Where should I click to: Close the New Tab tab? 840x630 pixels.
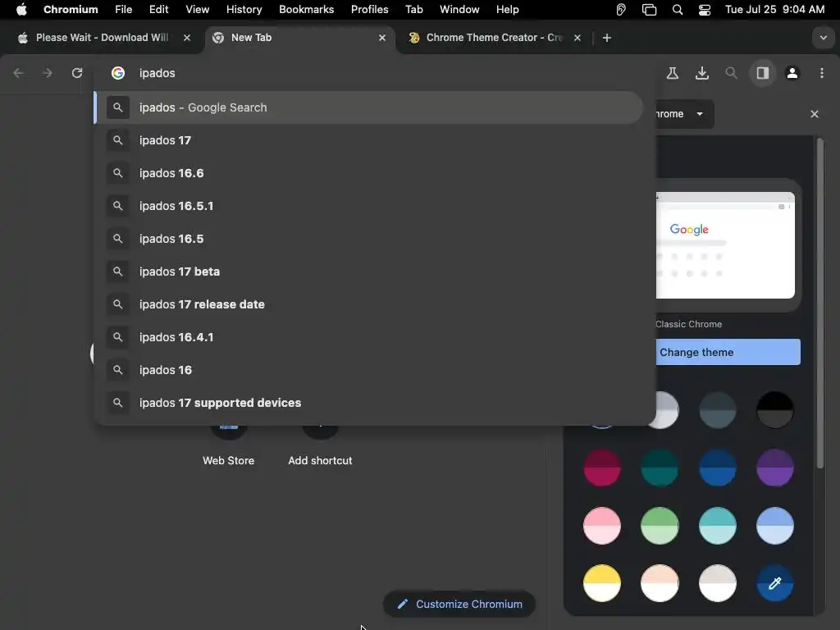coord(382,38)
